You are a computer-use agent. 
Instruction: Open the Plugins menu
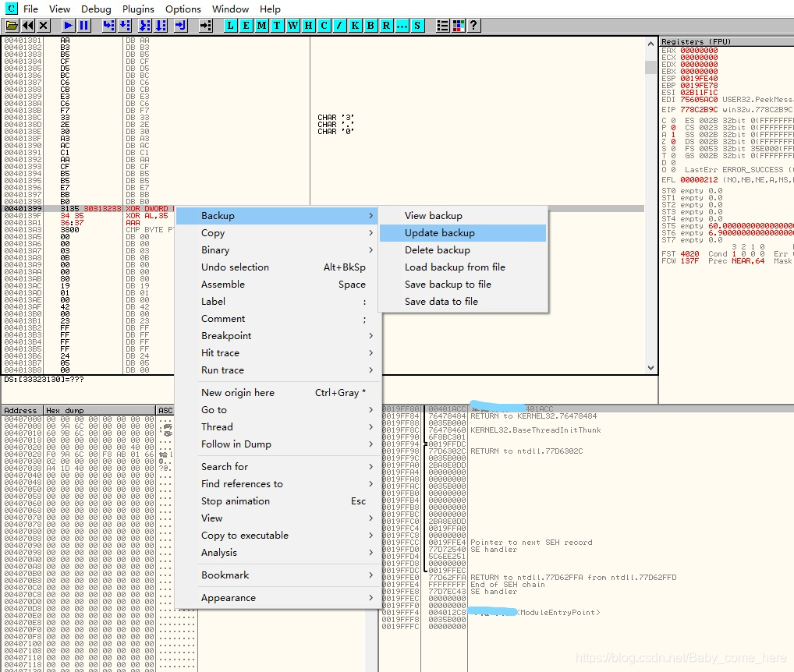pyautogui.click(x=138, y=9)
